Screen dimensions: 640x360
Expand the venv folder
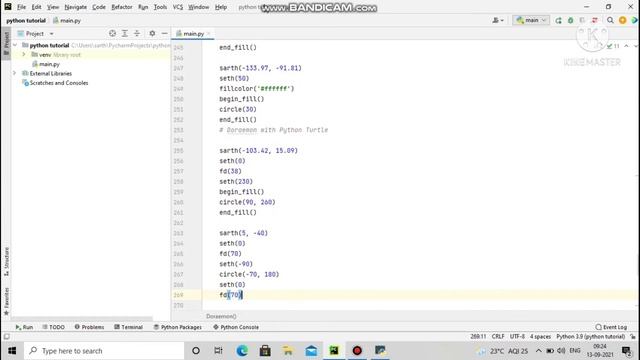click(x=24, y=54)
